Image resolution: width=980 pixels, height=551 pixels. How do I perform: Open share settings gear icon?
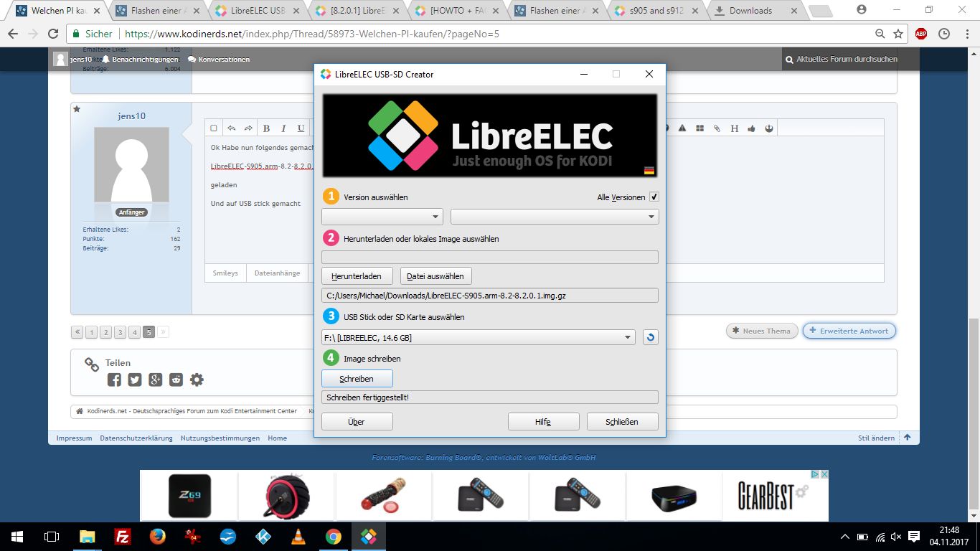[x=197, y=380]
